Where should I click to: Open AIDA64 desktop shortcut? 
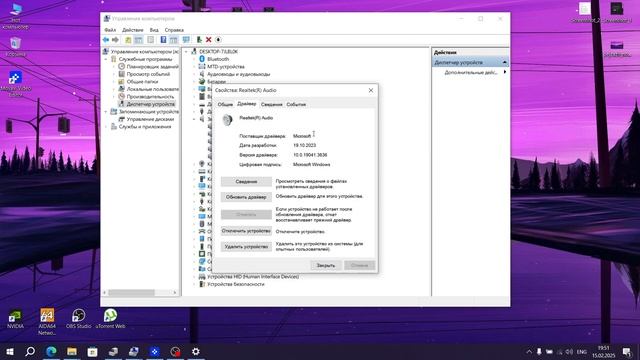coord(47,322)
